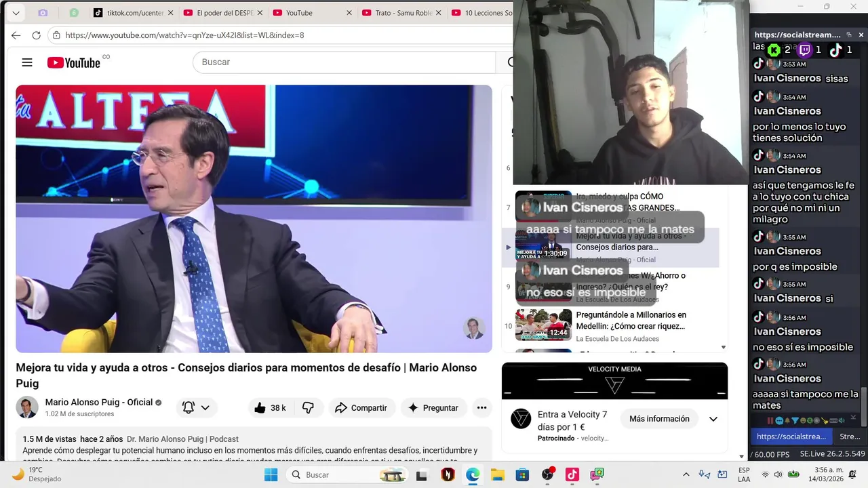Select the 'Stre...' dock tab
The height and width of the screenshot is (488, 868).
pos(850,436)
